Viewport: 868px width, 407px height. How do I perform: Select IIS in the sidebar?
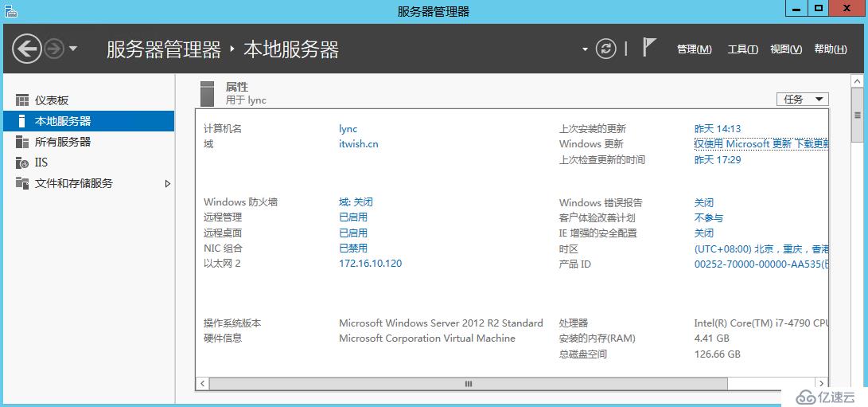point(88,162)
